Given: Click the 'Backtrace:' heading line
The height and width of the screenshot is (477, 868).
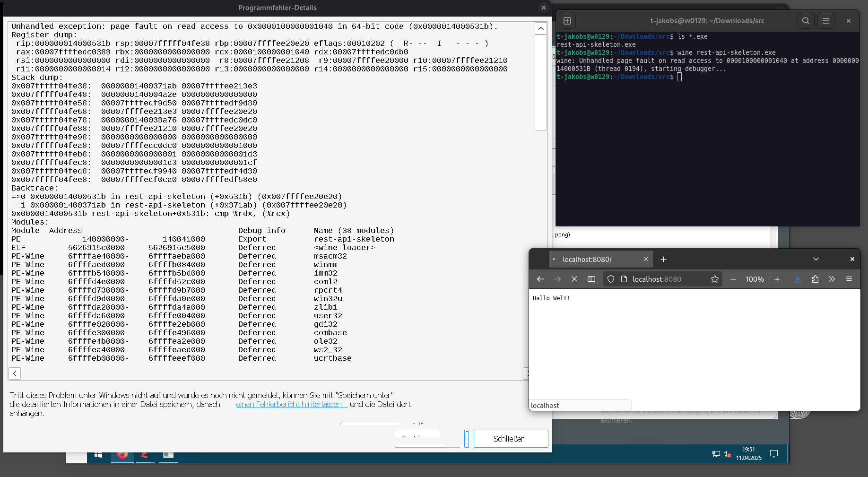Looking at the screenshot, I should pyautogui.click(x=35, y=188).
